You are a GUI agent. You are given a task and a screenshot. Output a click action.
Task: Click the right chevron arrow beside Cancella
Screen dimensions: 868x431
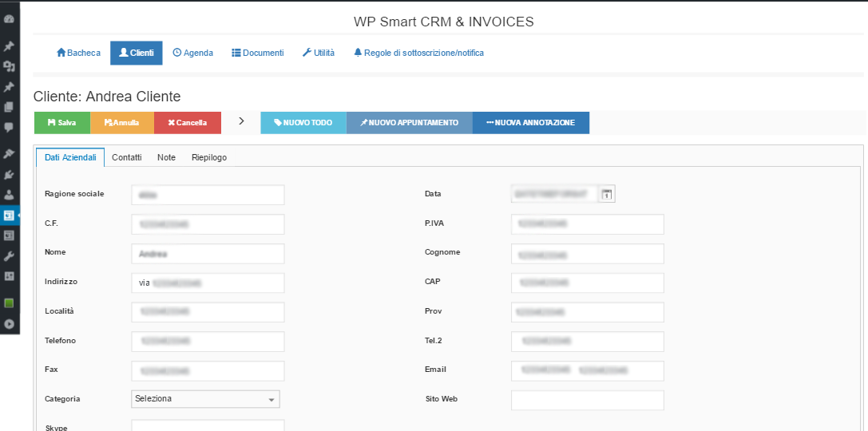click(241, 122)
